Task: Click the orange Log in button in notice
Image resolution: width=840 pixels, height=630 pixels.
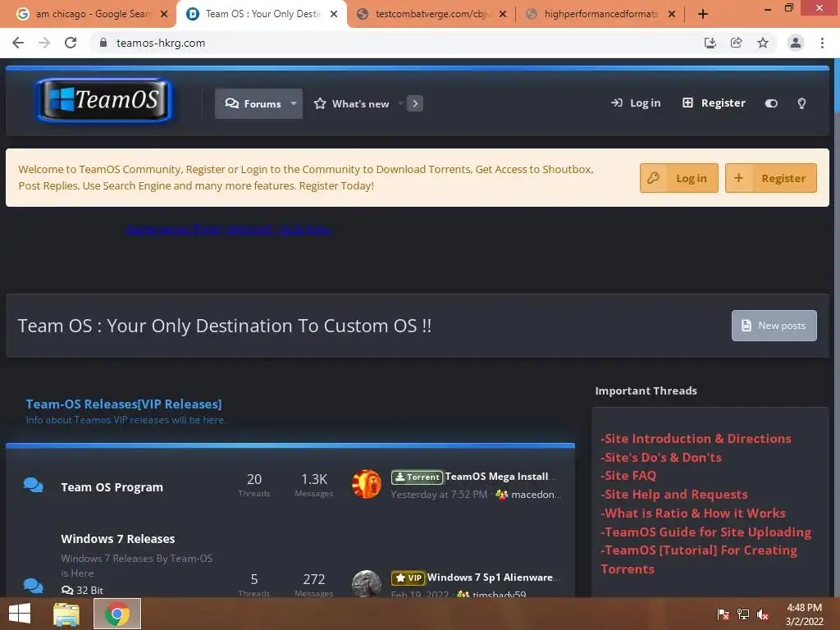Action: 678,178
